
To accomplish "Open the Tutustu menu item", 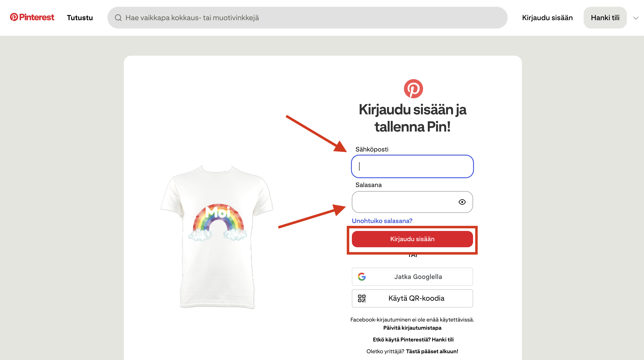I will click(x=80, y=18).
